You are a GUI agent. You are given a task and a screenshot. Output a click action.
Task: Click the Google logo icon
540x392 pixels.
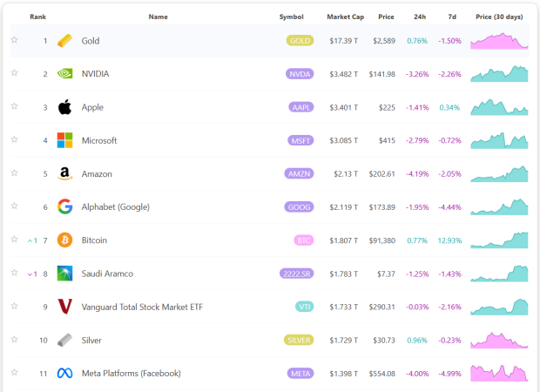pyautogui.click(x=64, y=206)
